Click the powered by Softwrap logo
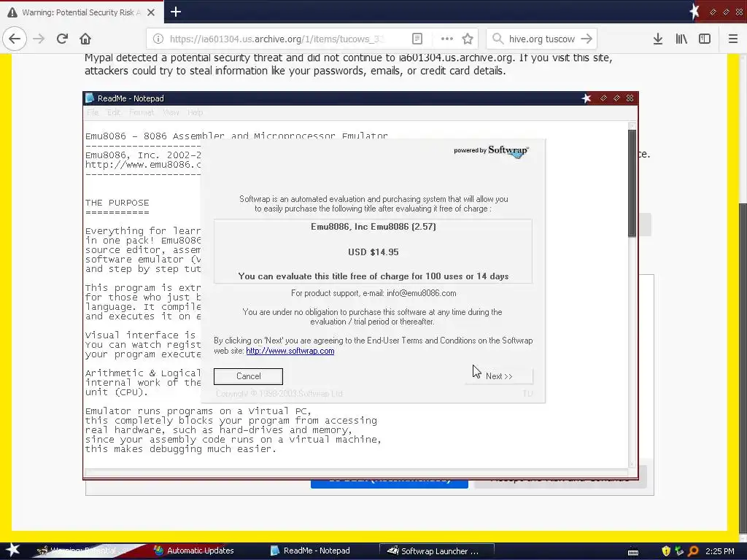Screen dimensions: 747x560 point(491,152)
